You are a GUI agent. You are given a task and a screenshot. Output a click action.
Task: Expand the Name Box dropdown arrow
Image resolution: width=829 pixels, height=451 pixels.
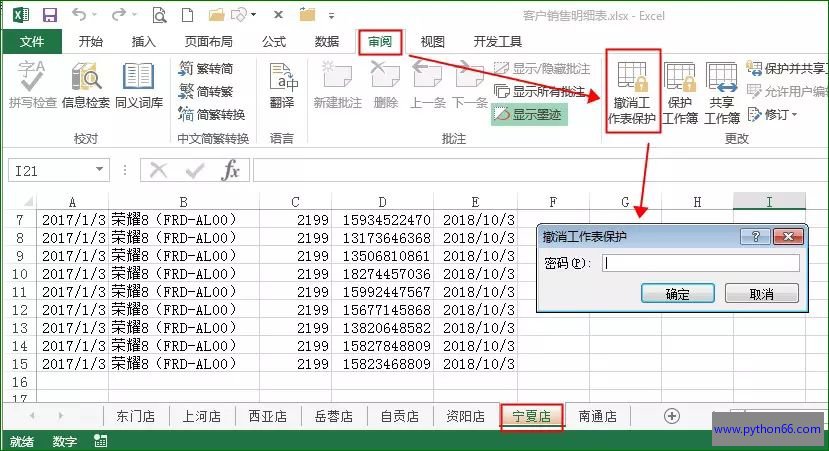[98, 171]
